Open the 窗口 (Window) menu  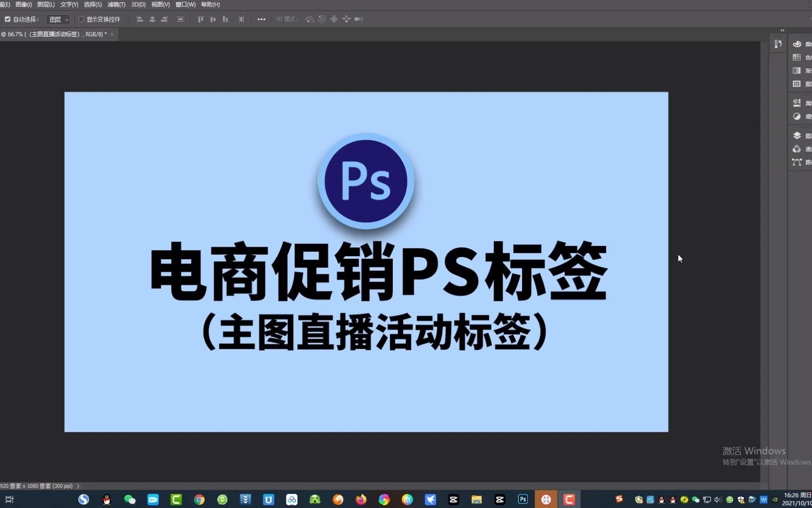(185, 4)
